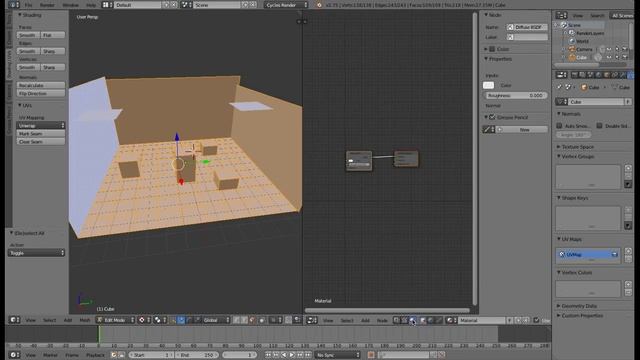Image resolution: width=640 pixels, height=360 pixels.
Task: Toggle the node Color checkbox
Action: (x=492, y=49)
